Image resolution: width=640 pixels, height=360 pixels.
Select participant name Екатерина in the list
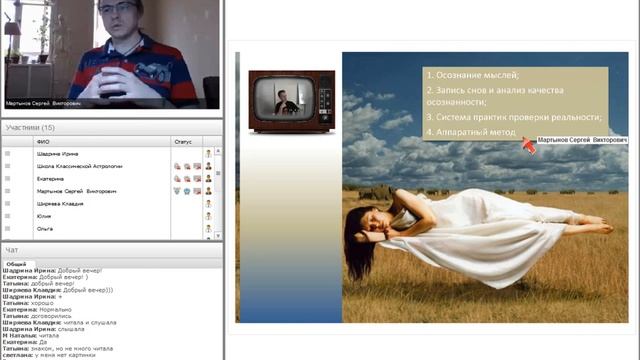50,179
